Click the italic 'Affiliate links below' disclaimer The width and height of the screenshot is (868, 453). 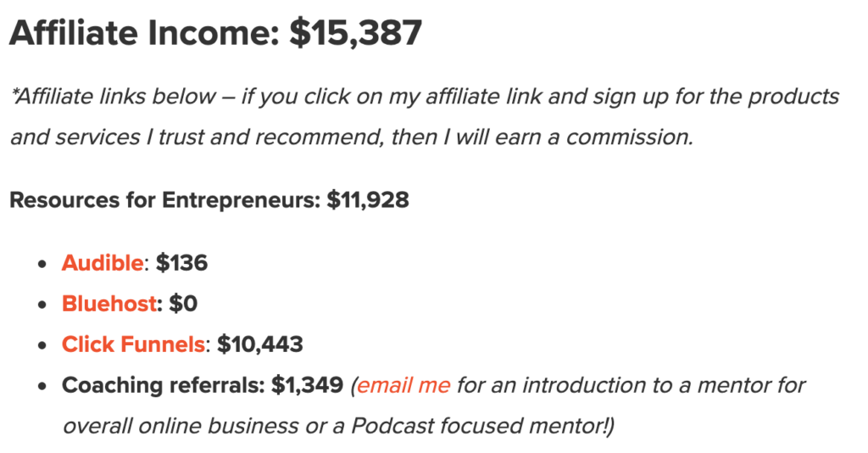coord(113,97)
